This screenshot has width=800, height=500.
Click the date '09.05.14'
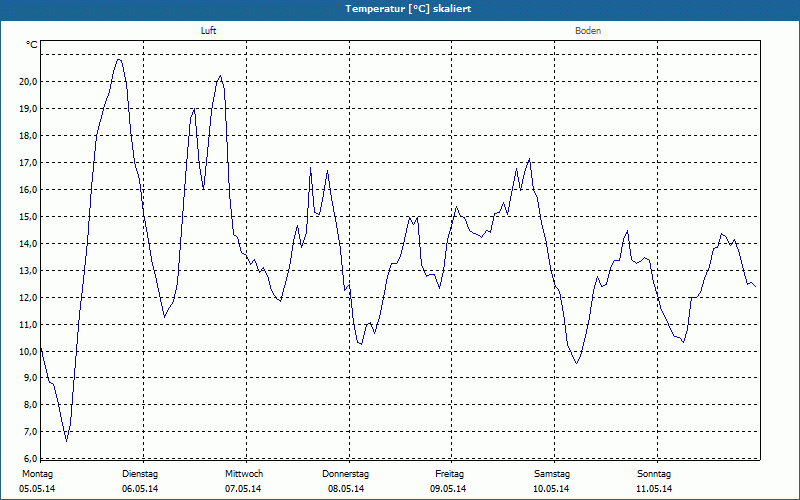(x=448, y=489)
